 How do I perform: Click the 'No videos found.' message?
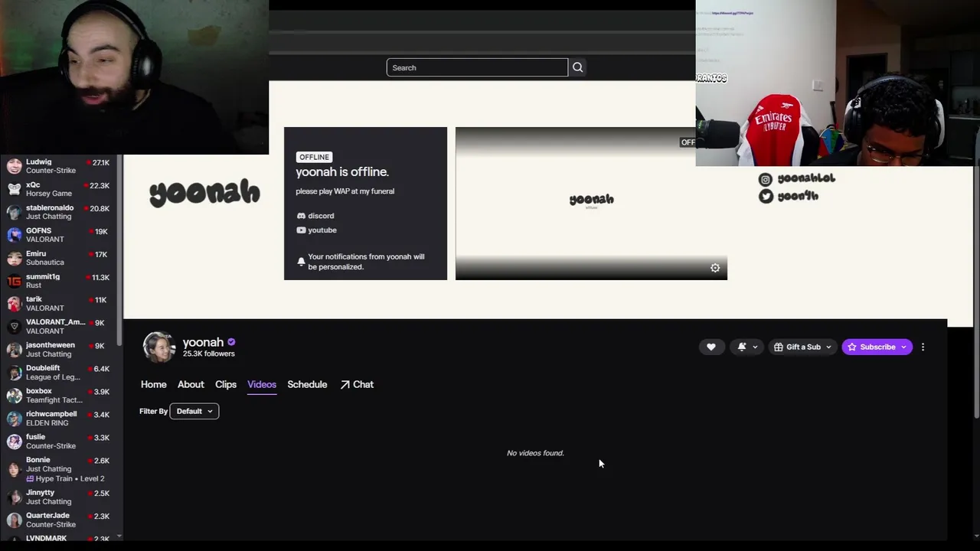click(x=535, y=453)
